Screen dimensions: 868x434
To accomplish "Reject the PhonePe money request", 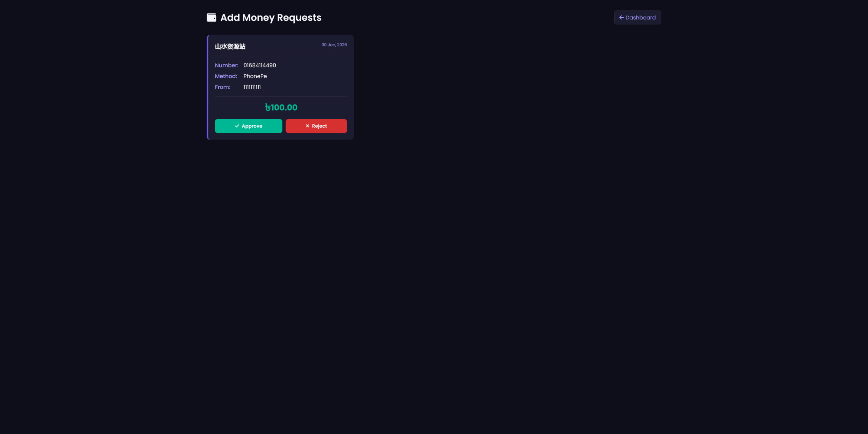I will (x=316, y=126).
